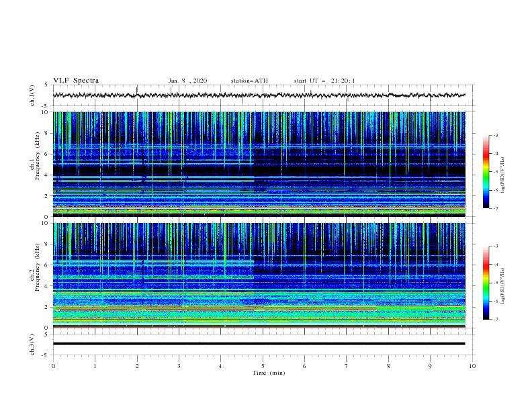Click the time axis tick label '5'
The image size is (532, 411).
263,366
